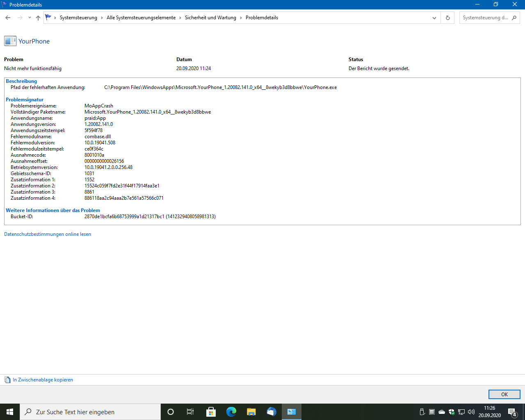Open Systemsteuerung breadcrumb
The width and height of the screenshot is (525, 420).
[78, 18]
